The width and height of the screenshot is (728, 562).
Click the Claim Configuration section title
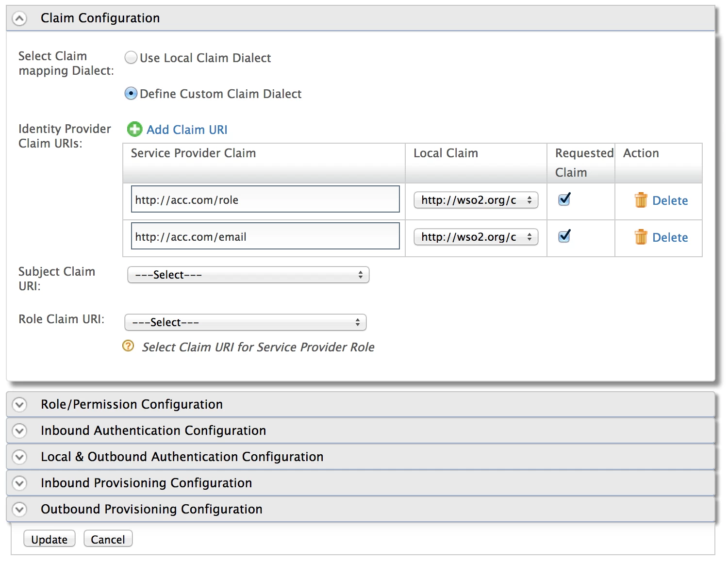100,18
